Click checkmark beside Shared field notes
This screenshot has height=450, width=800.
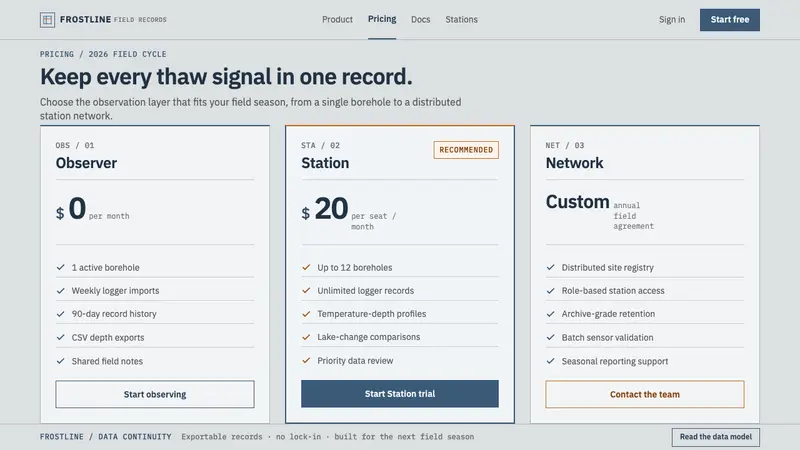(x=61, y=361)
